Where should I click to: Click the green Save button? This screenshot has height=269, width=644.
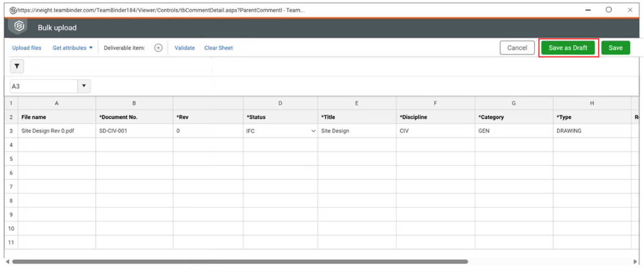615,48
